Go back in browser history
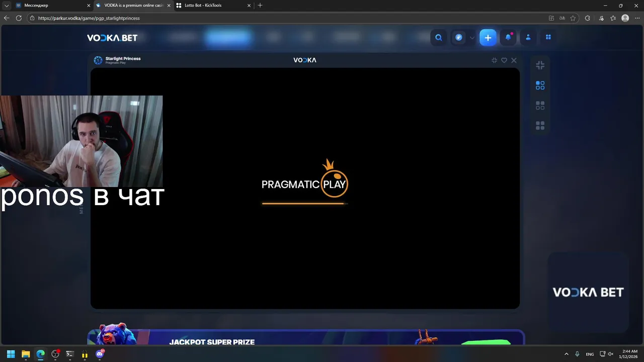 (x=7, y=18)
